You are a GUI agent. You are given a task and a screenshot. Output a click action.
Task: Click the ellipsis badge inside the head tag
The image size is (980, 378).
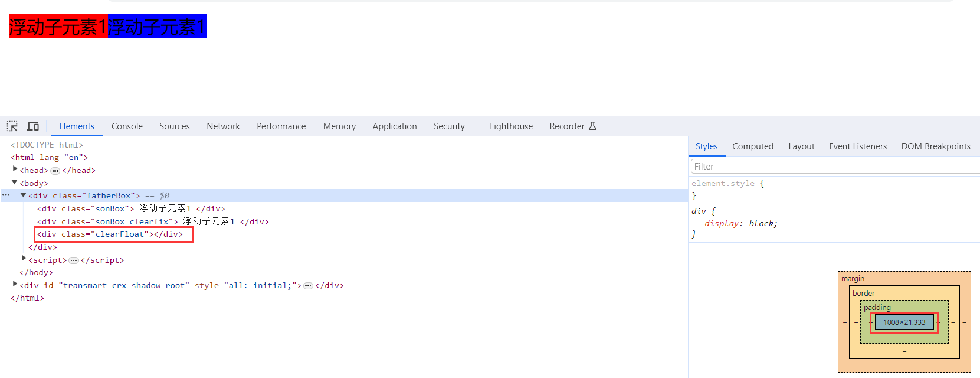pos(55,171)
